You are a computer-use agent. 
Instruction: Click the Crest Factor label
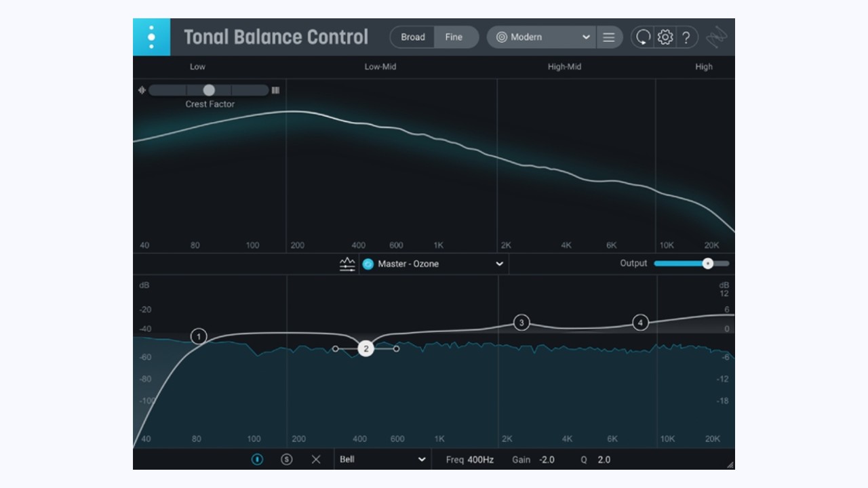point(210,104)
